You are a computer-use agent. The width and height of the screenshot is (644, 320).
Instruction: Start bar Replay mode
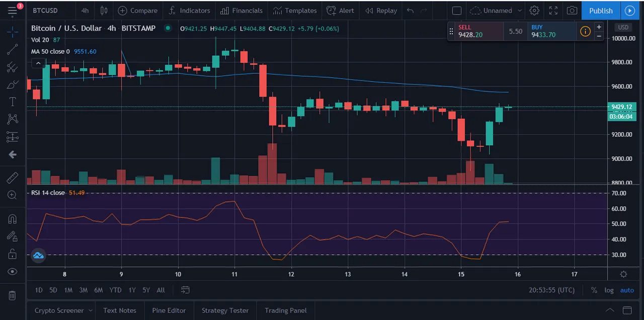click(381, 11)
